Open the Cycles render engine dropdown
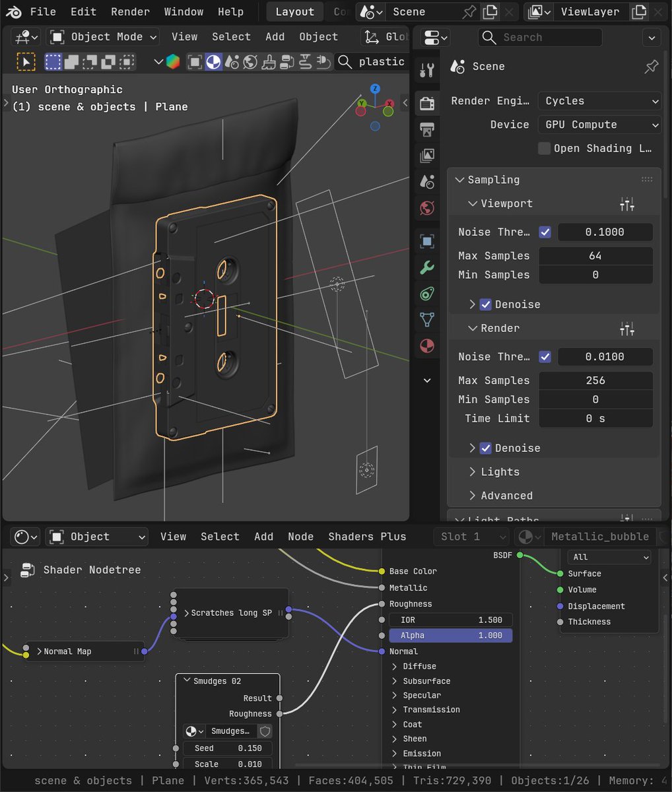The width and height of the screenshot is (672, 792). click(x=599, y=100)
